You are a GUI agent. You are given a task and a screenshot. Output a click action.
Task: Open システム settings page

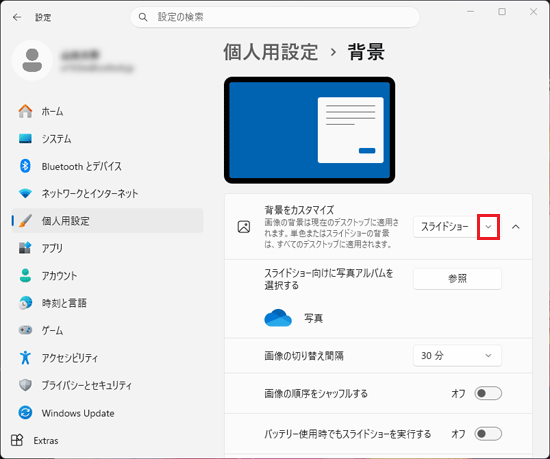click(107, 139)
